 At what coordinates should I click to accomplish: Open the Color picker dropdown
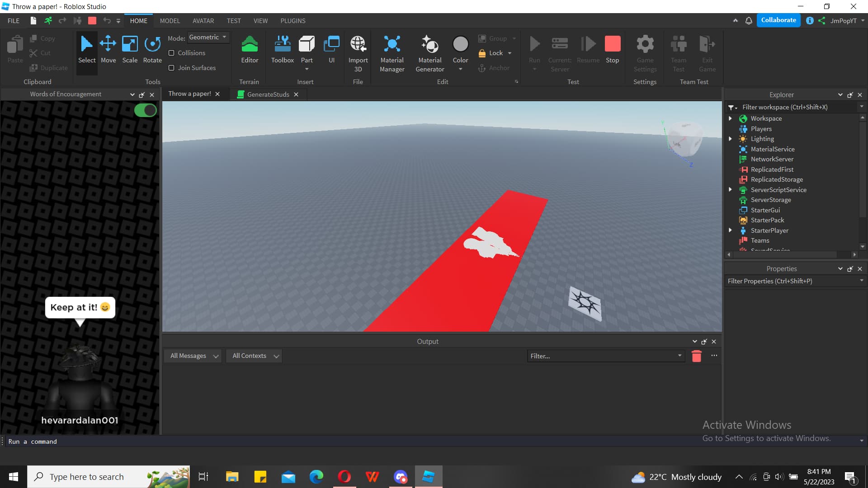(460, 69)
